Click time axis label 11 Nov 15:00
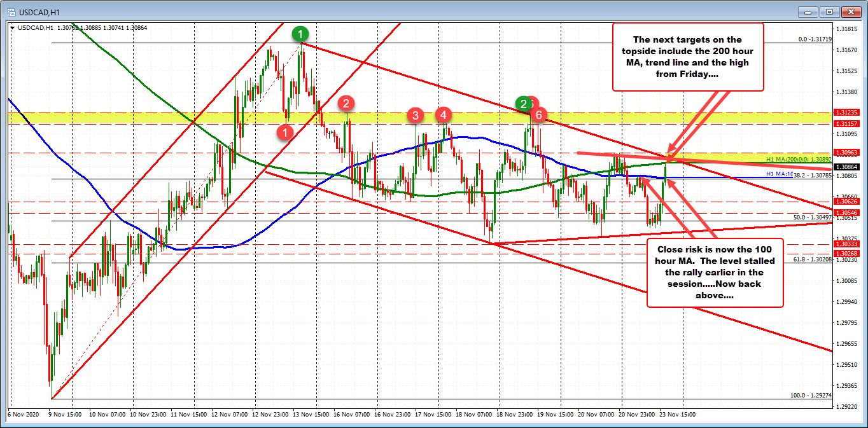The height and width of the screenshot is (428, 868). click(190, 413)
